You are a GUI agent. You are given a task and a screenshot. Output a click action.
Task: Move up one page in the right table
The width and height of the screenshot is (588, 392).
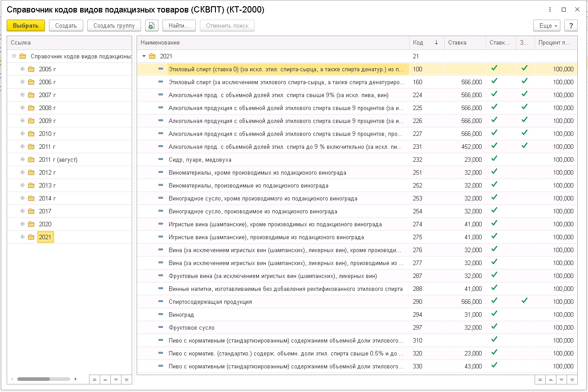[551, 379]
